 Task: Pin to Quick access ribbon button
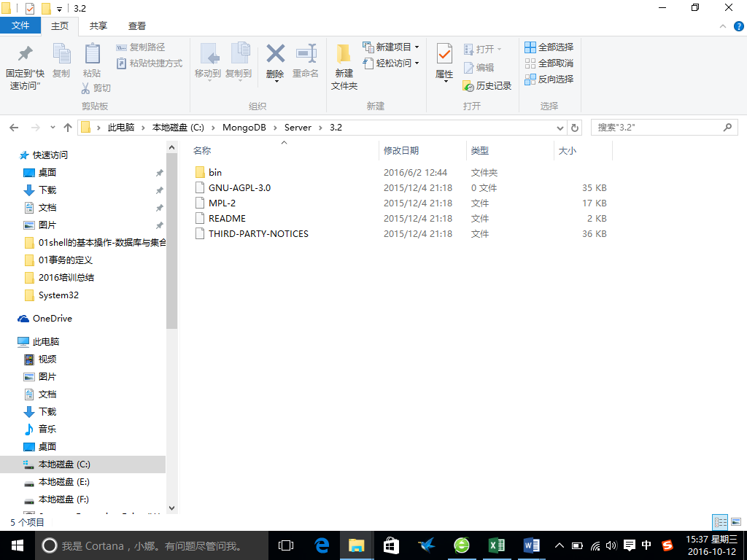(x=25, y=66)
